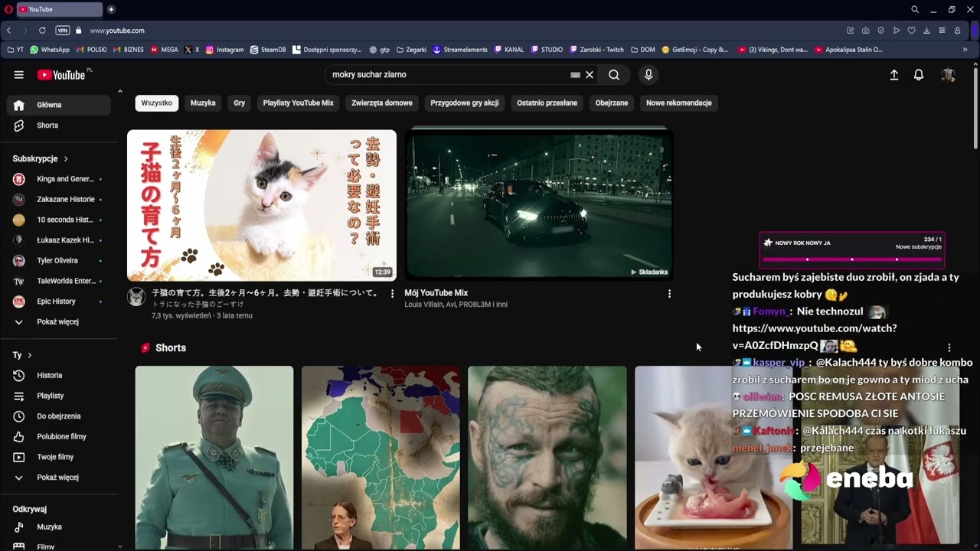Open Muzyka under Odkrywaj
The width and height of the screenshot is (980, 551).
pos(58,527)
